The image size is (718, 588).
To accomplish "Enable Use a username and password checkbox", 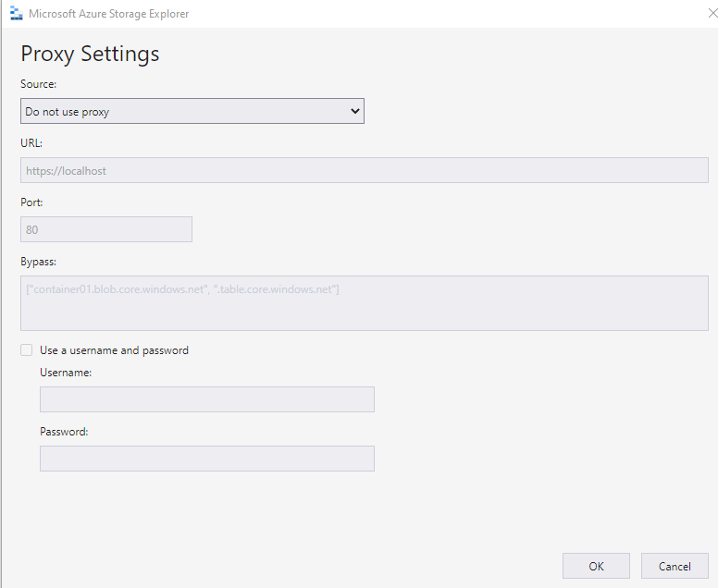I will click(x=27, y=350).
